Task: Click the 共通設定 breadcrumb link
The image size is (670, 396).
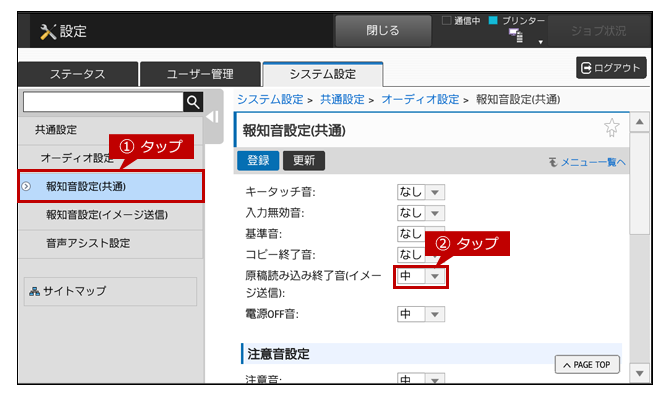Action: 342,100
